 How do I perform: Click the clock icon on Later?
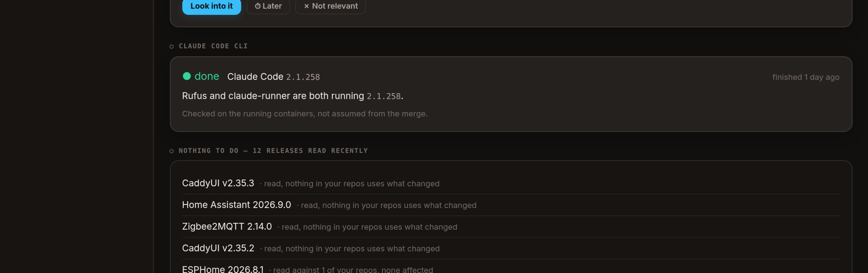tap(258, 6)
